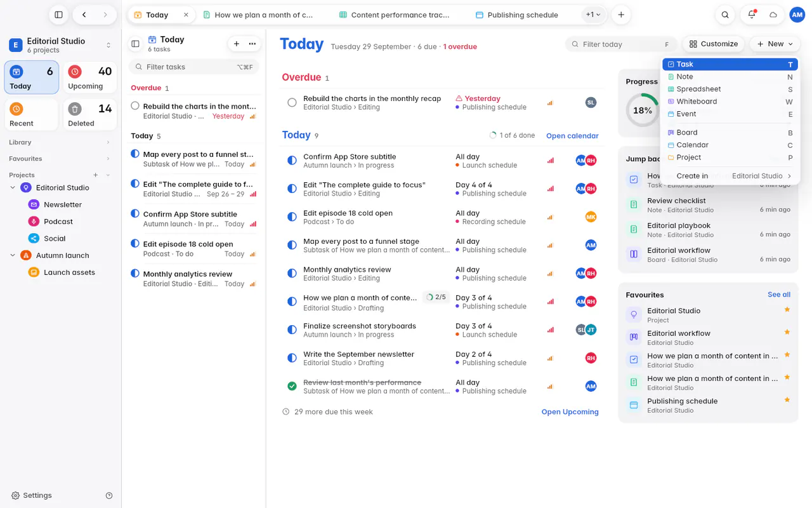
Task: Open the three-dots menu in Today list
Action: pos(252,44)
